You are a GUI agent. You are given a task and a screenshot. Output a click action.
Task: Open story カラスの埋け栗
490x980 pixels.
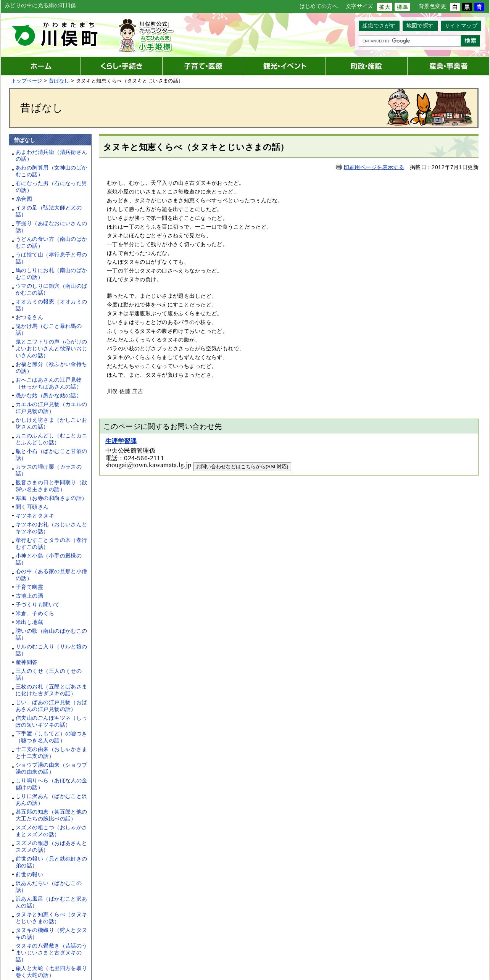(x=48, y=470)
